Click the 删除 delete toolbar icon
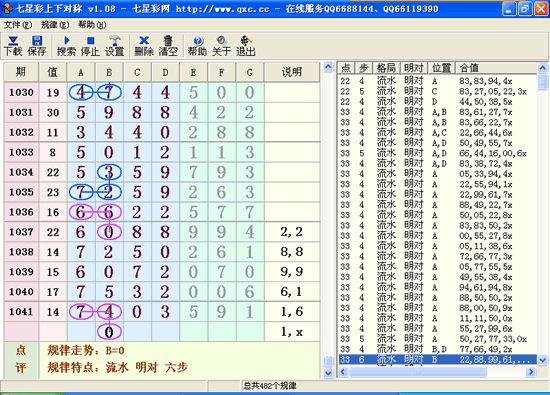The width and height of the screenshot is (550, 395). pos(144,46)
